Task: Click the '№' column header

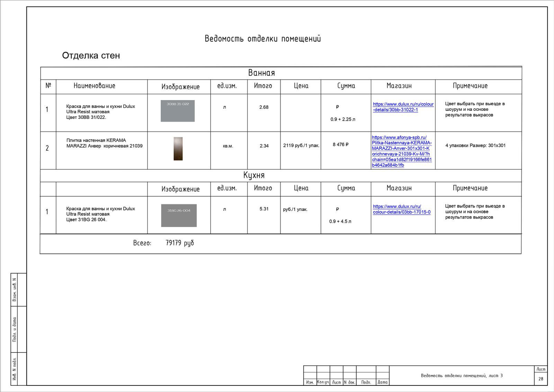Action: [48, 86]
